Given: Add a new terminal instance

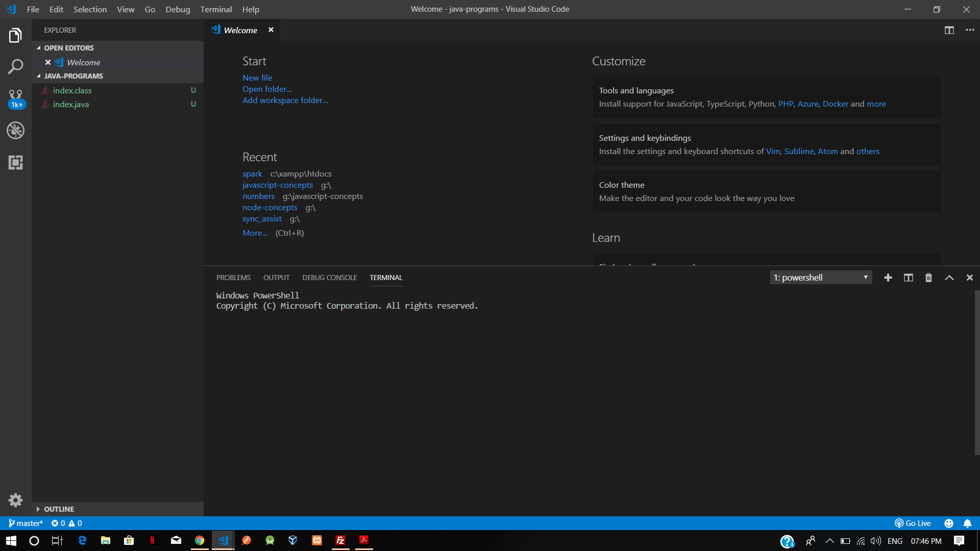Looking at the screenshot, I should click(x=888, y=278).
